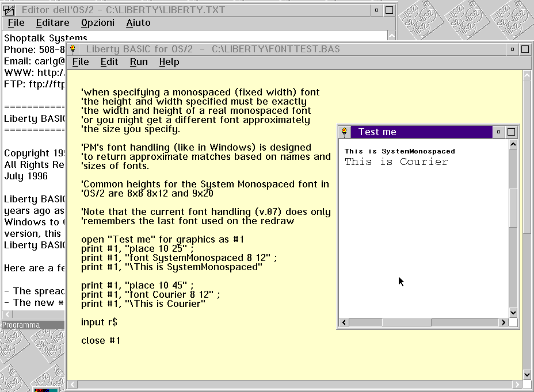
Task: Maximize the Liberty BASIC editor window
Action: point(525,49)
